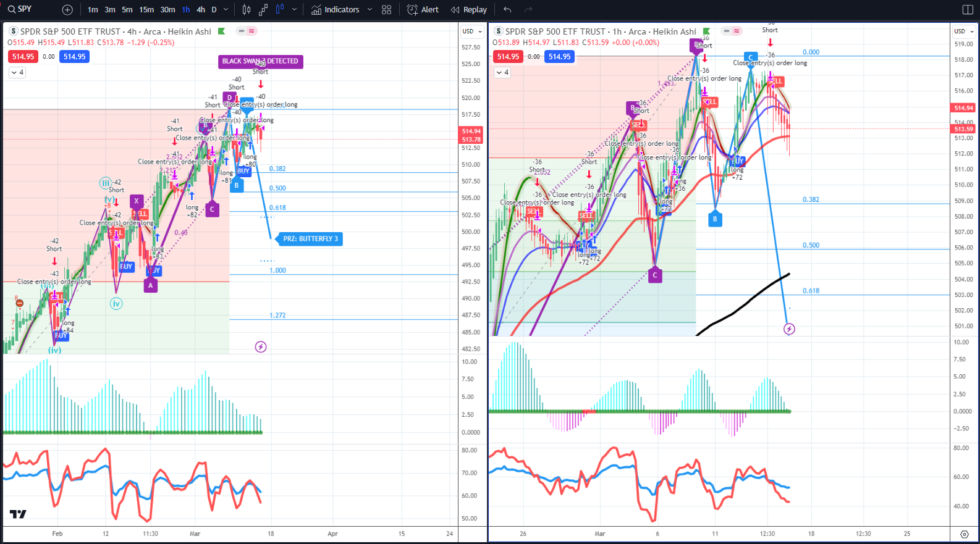
Task: Select the 15m timeframe
Action: tap(146, 10)
